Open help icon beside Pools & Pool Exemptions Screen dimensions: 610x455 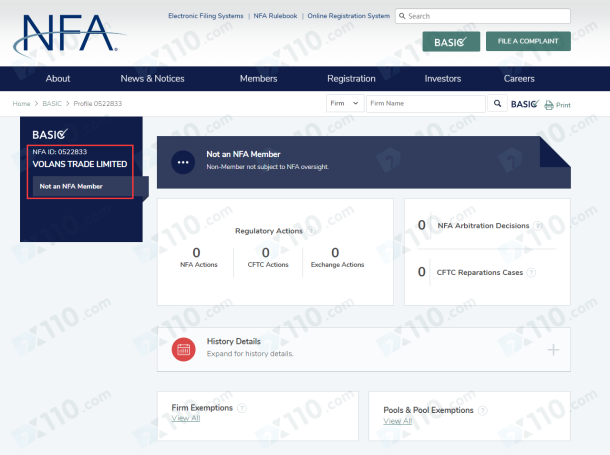pyautogui.click(x=482, y=410)
